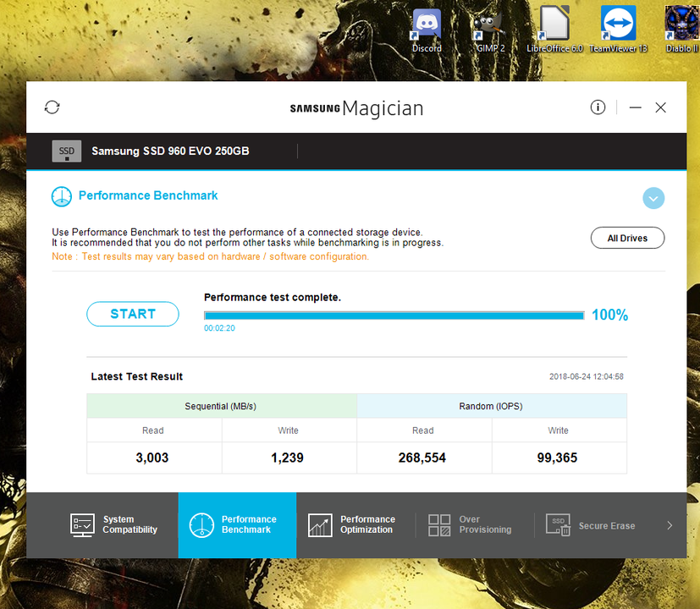Start the performance benchmark test
700x609 pixels.
click(x=133, y=314)
